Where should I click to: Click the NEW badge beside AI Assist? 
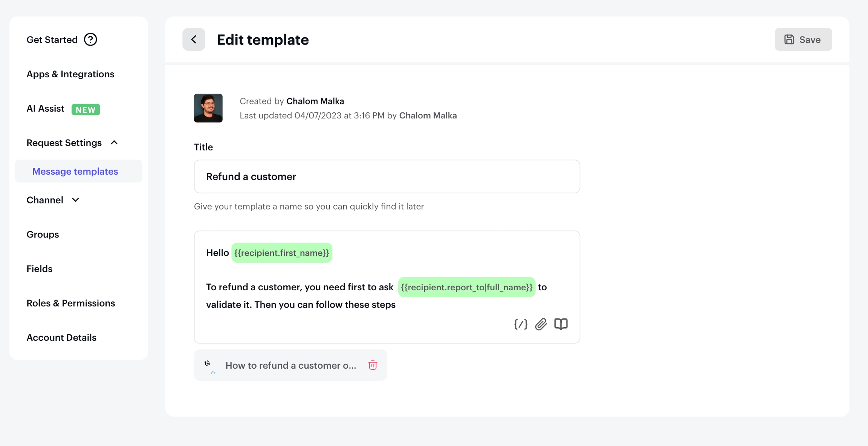point(86,109)
